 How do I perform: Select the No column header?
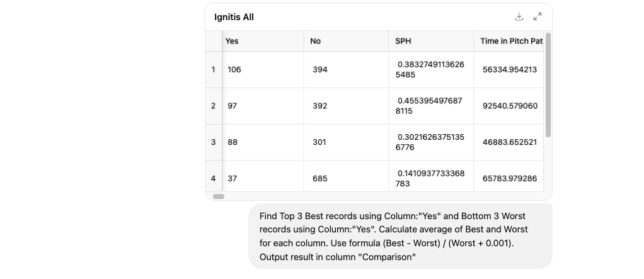[x=346, y=41]
